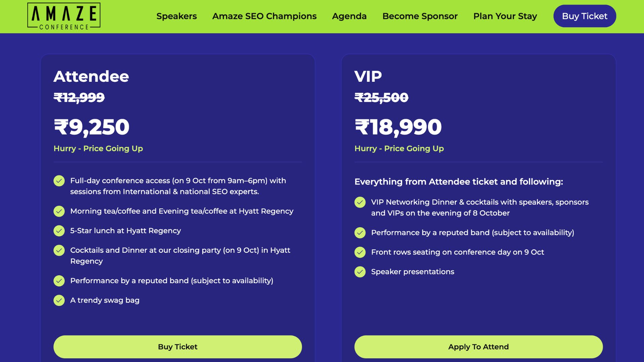644x362 pixels.
Task: Open Plan Your Stay link
Action: pos(505,16)
